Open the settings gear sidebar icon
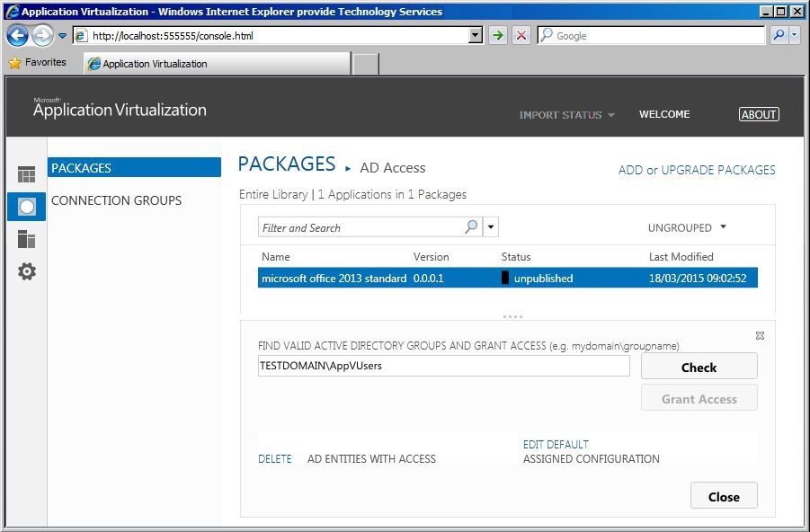Screen dimensions: 810x532 tap(26, 271)
